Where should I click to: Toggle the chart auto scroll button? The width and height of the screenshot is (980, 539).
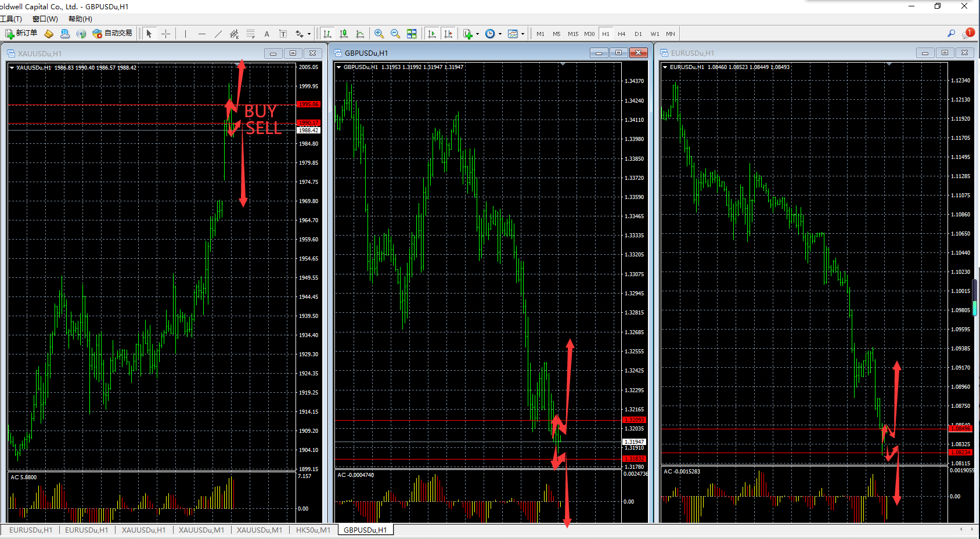click(x=431, y=34)
